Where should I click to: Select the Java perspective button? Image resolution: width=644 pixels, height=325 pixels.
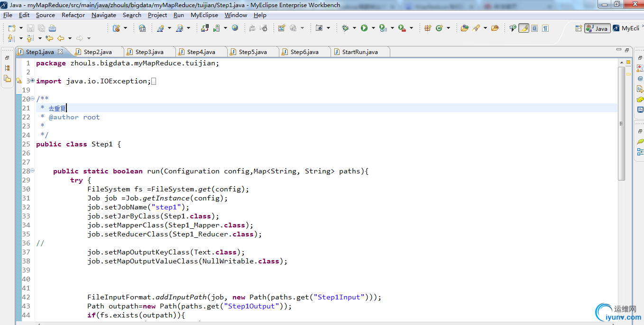point(597,28)
